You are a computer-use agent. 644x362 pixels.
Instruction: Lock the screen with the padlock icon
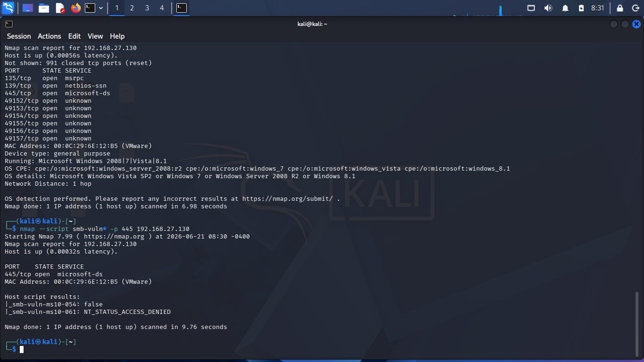620,8
